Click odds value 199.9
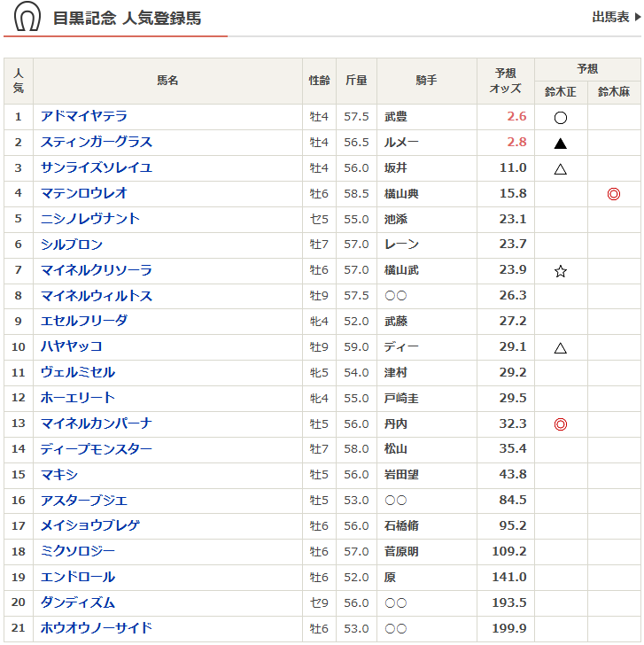This screenshot has width=644, height=645. [x=509, y=628]
